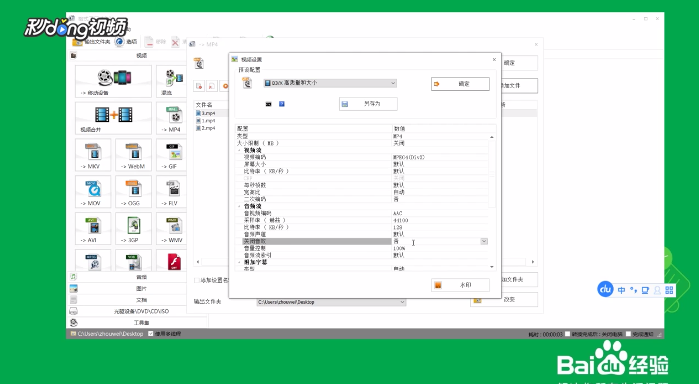Open the output folder path dropdown
Screen dimensions: 699x384
tap(402, 302)
